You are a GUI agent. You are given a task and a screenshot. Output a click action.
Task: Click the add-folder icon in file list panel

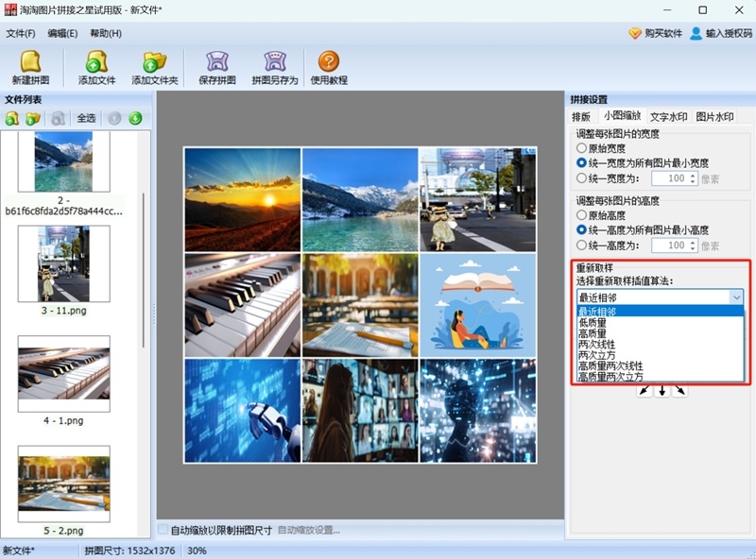(x=33, y=118)
